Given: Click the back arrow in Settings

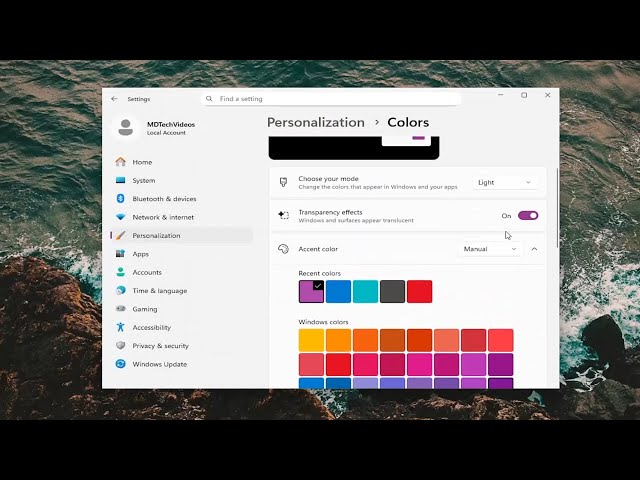Looking at the screenshot, I should 114,99.
